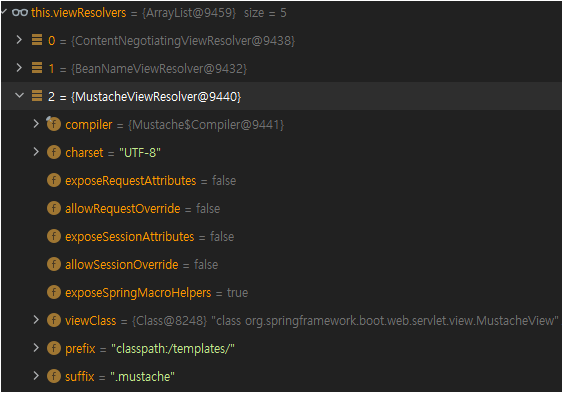Screen dimensions: 563x393
Task: Click the allowSessionOverride field icon
Action: point(54,264)
